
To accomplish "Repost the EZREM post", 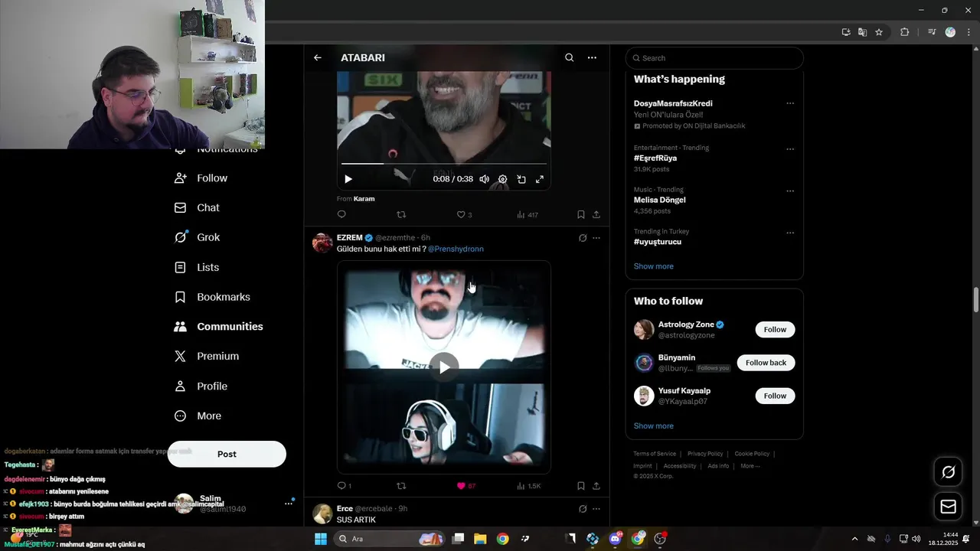I will point(401,486).
